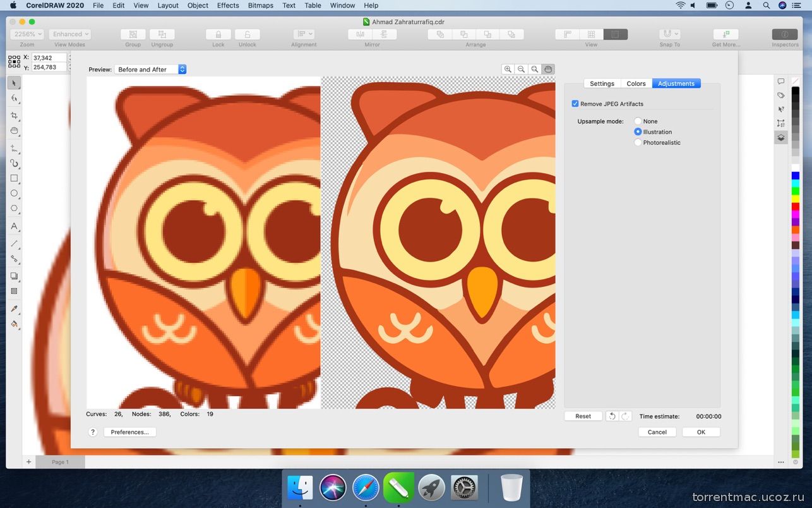The height and width of the screenshot is (508, 812).
Task: Open the Object menu
Action: click(x=198, y=5)
